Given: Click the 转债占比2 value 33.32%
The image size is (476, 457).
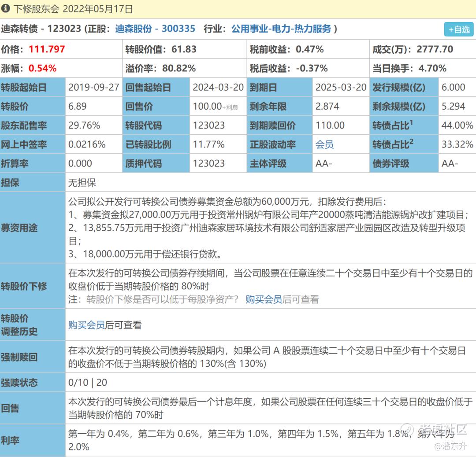Looking at the screenshot, I should click(457, 144).
